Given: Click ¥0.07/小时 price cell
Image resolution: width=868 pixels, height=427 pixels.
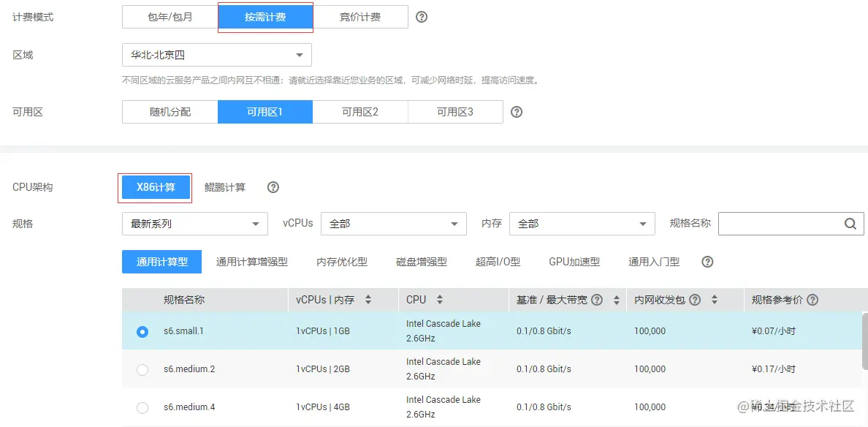Looking at the screenshot, I should 774,331.
